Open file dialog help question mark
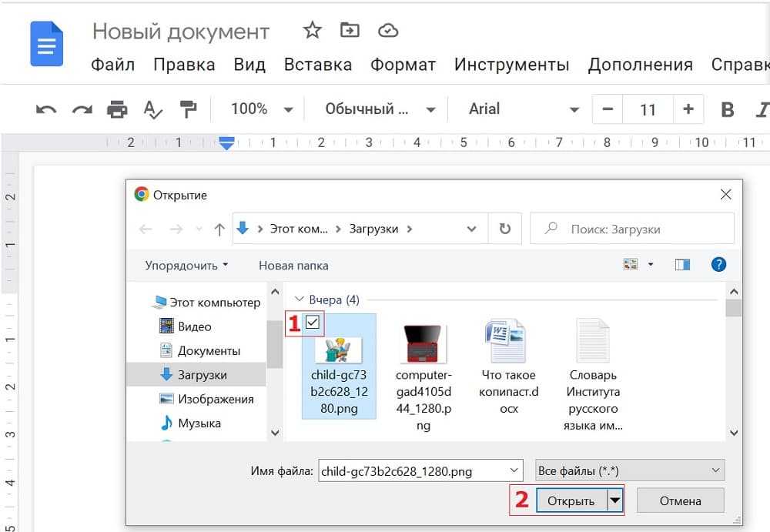The height and width of the screenshot is (532, 770). click(718, 265)
